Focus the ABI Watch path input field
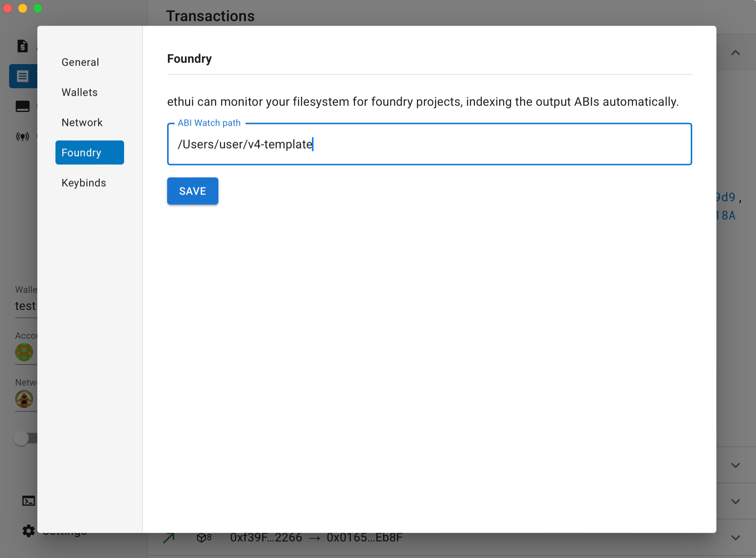 (x=429, y=144)
